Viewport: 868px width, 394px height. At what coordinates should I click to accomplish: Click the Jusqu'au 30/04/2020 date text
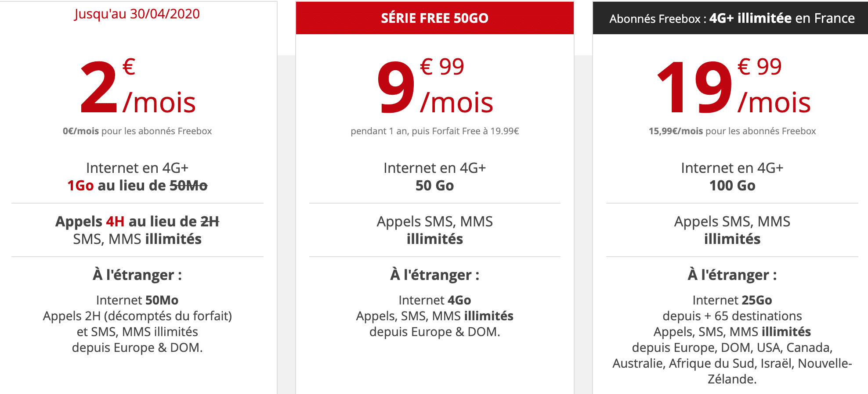coord(137,14)
